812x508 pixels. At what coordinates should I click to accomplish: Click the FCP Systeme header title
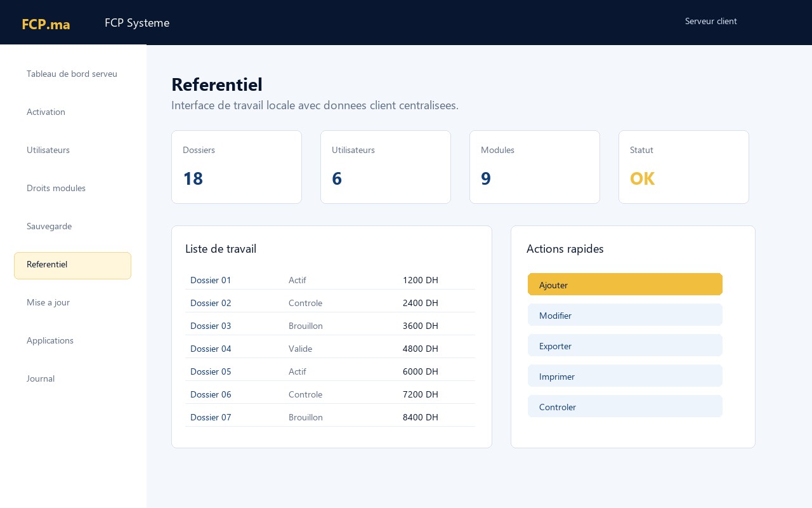[137, 23]
